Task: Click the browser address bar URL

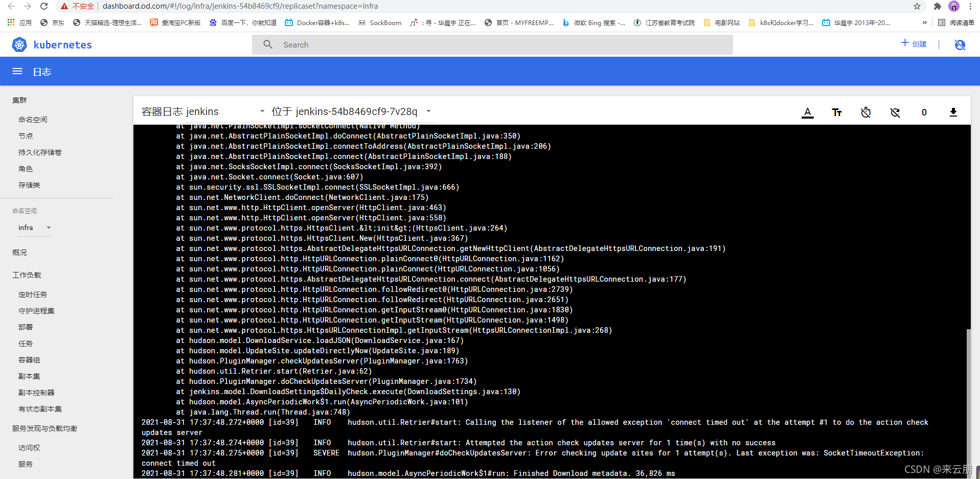Action: coord(240,6)
